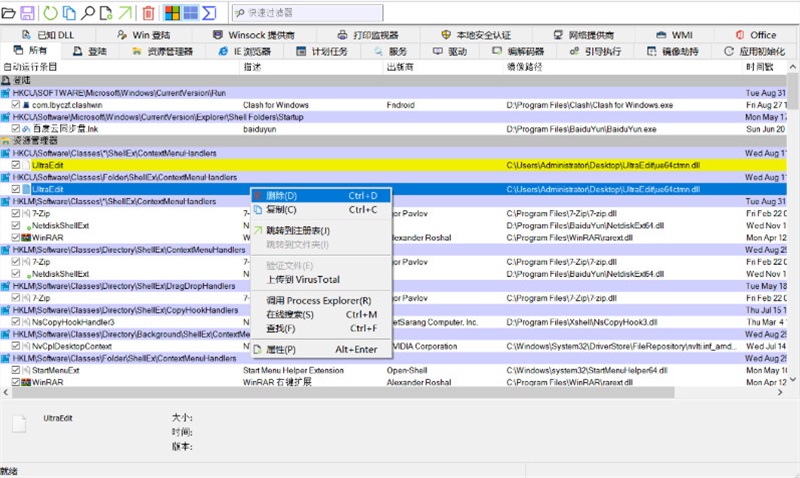
Task: Select 在线搜索(S) in the context menu
Action: click(x=321, y=314)
